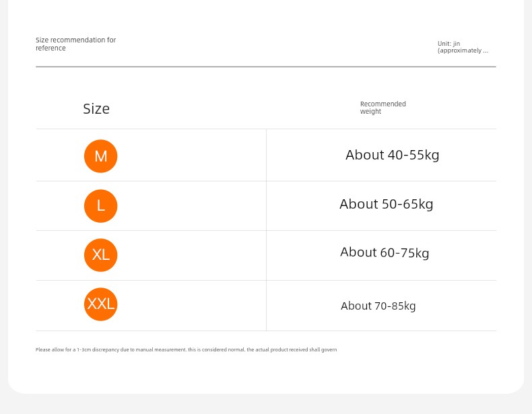Click the orange M size badge

click(101, 156)
